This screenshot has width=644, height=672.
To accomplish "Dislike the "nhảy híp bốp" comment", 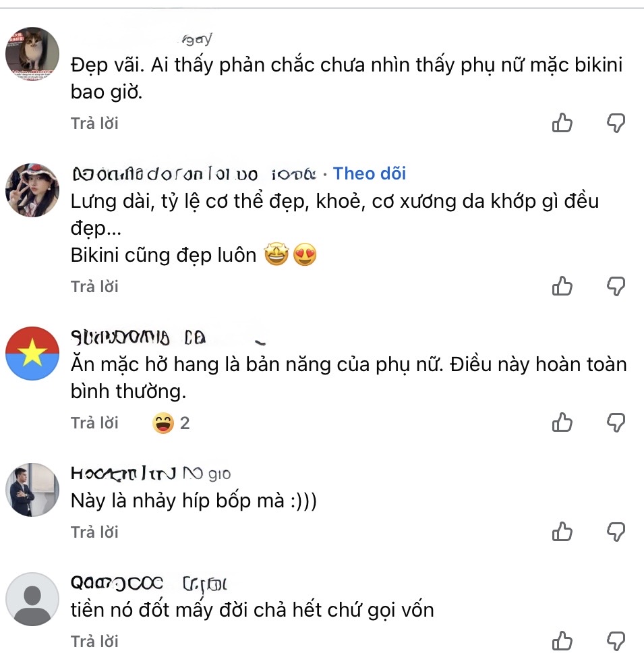I will click(616, 532).
